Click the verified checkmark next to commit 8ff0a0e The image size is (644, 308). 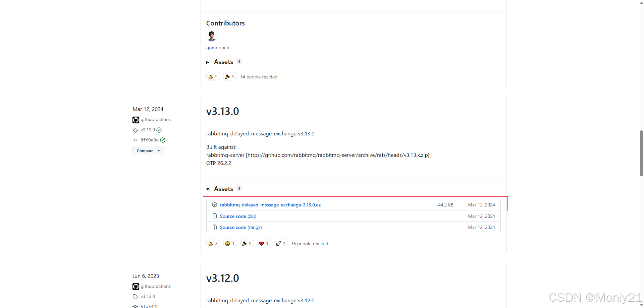[x=163, y=140]
